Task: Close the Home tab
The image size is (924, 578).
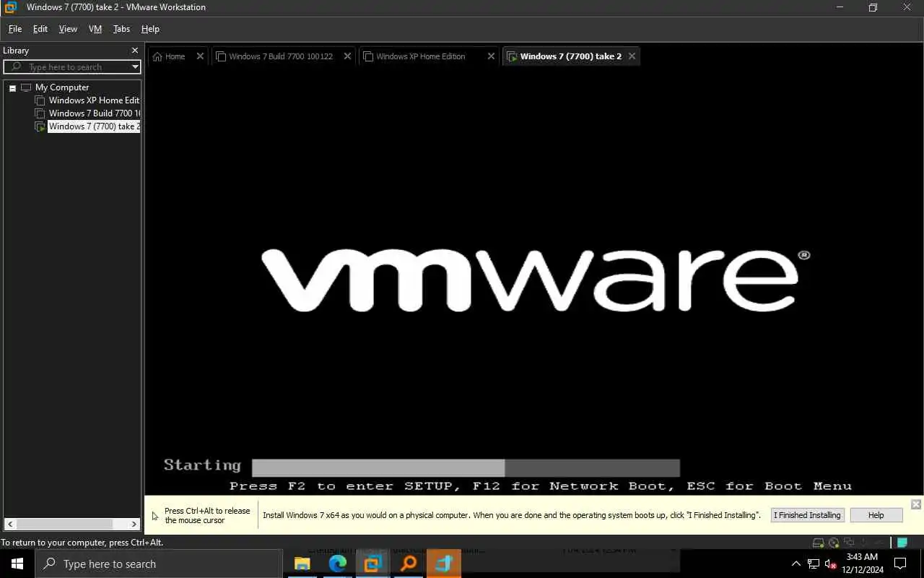Action: [x=200, y=56]
